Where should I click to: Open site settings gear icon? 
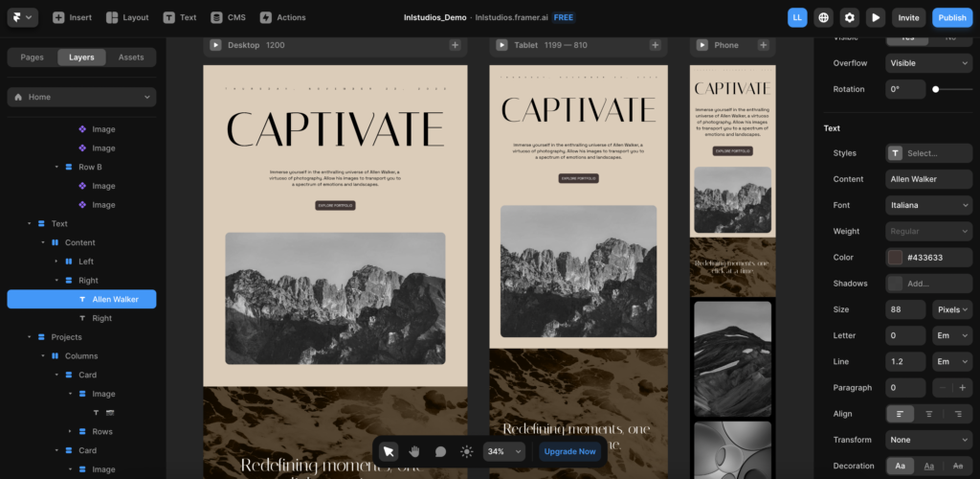pyautogui.click(x=850, y=17)
